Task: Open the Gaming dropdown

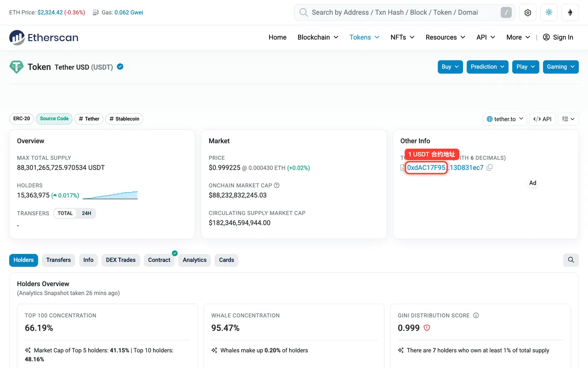Action: click(x=561, y=67)
